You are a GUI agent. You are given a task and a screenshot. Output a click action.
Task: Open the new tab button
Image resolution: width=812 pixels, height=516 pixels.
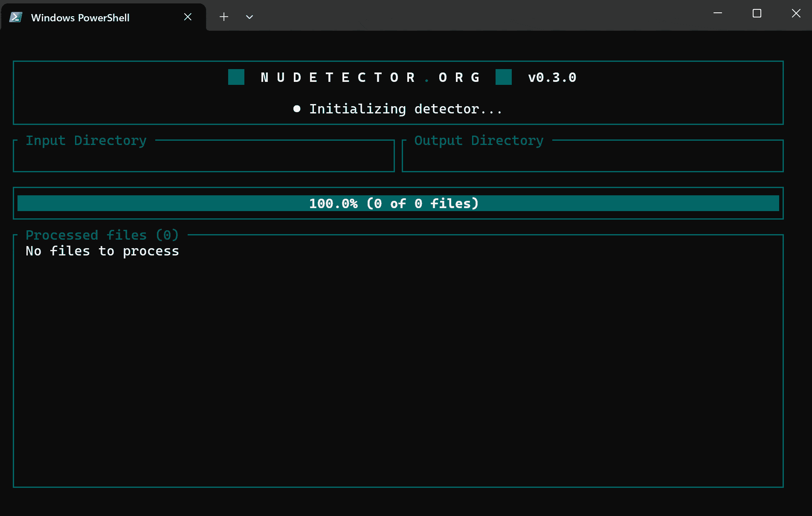[x=223, y=17]
